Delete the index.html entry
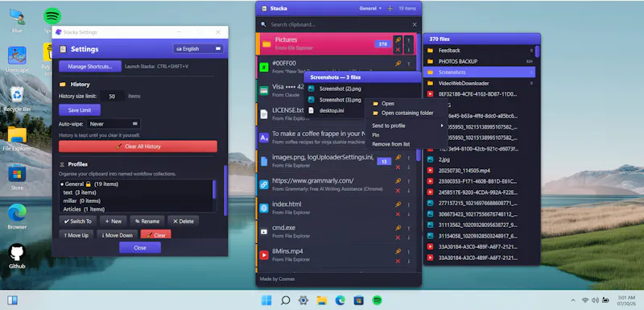Viewport: 644px width, 310px height. pos(398,214)
